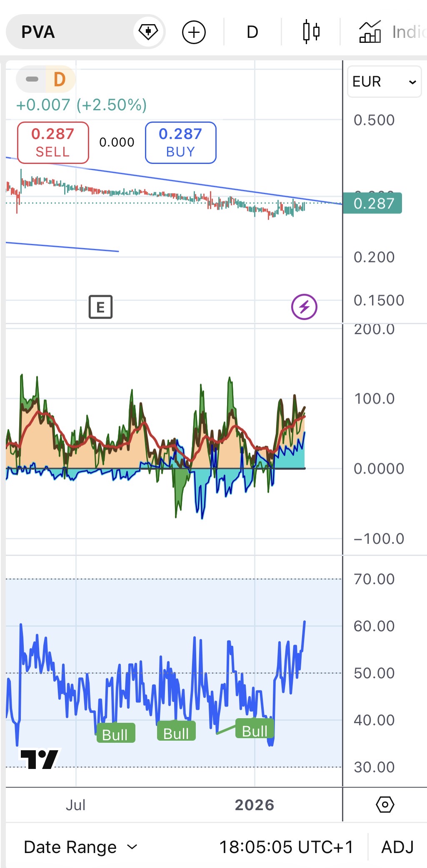Open the Indicators panel icon

coord(370,32)
